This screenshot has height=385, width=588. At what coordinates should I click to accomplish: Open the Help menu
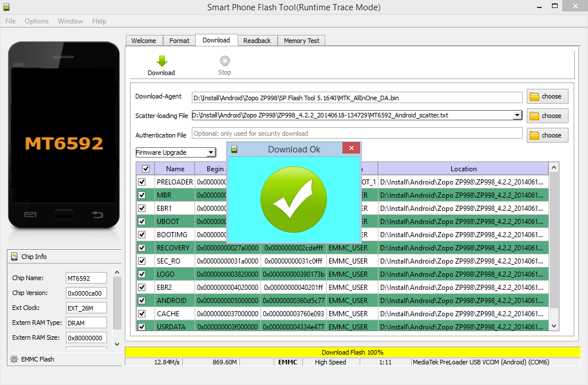click(100, 21)
